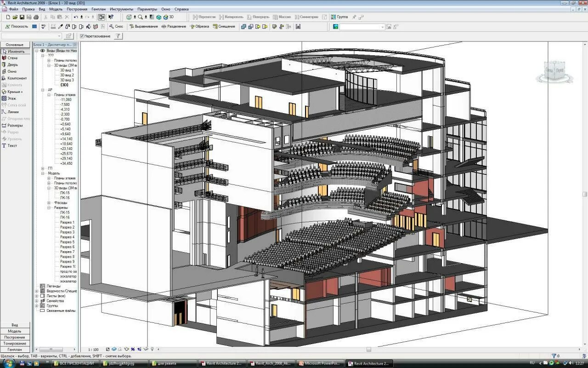This screenshot has height=368, width=588.
Task: Click the steering wheel navigation icon
Action: 129,17
